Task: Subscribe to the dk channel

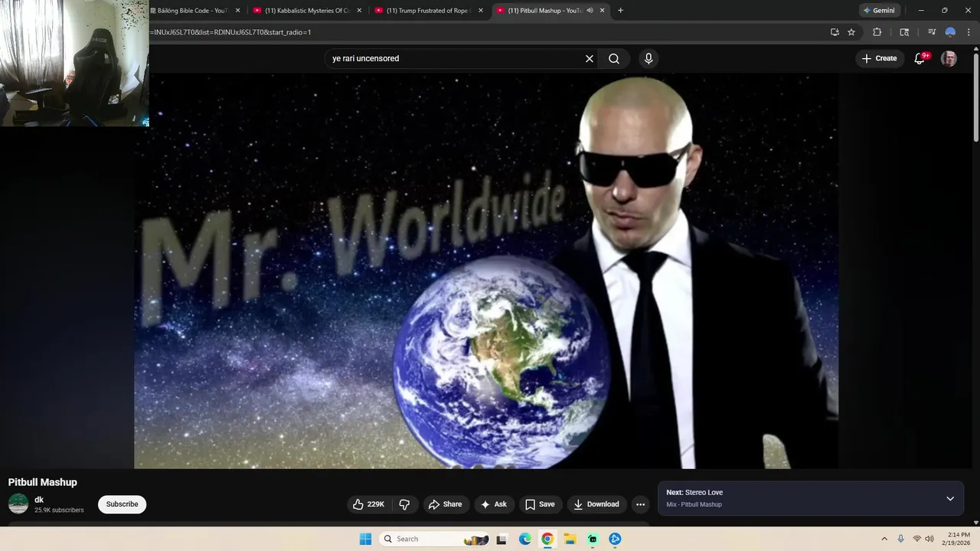Action: (x=122, y=504)
